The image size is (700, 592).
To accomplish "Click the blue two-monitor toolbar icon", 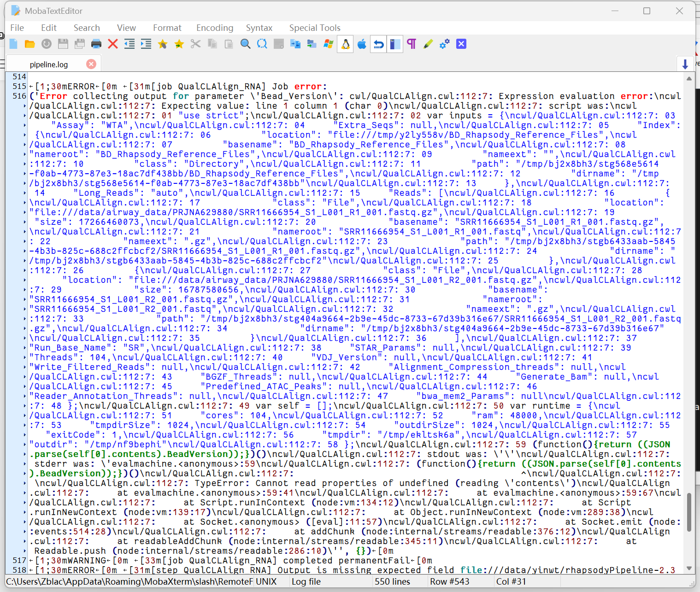I will click(x=295, y=44).
